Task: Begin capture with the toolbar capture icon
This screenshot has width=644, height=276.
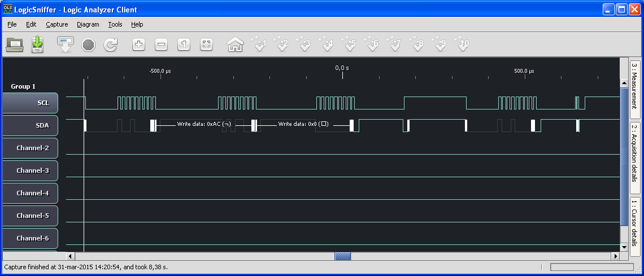Action: 66,44
